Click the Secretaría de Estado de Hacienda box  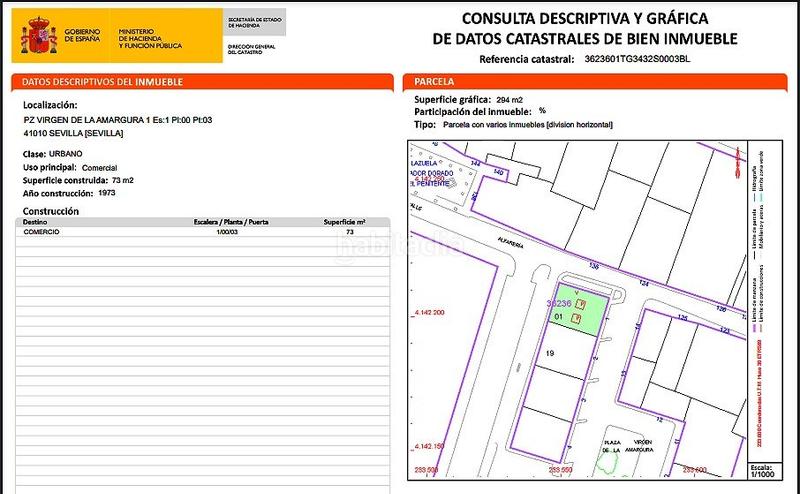click(x=255, y=19)
